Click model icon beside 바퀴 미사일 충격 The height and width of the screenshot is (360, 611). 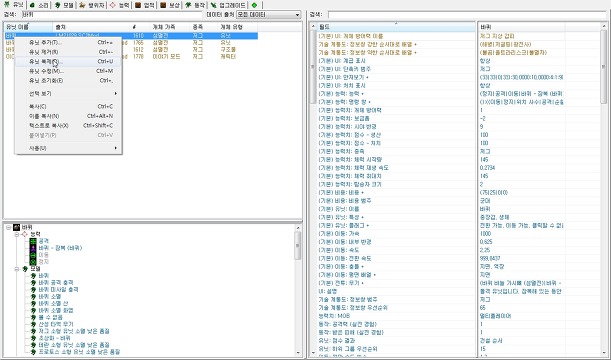point(33,289)
